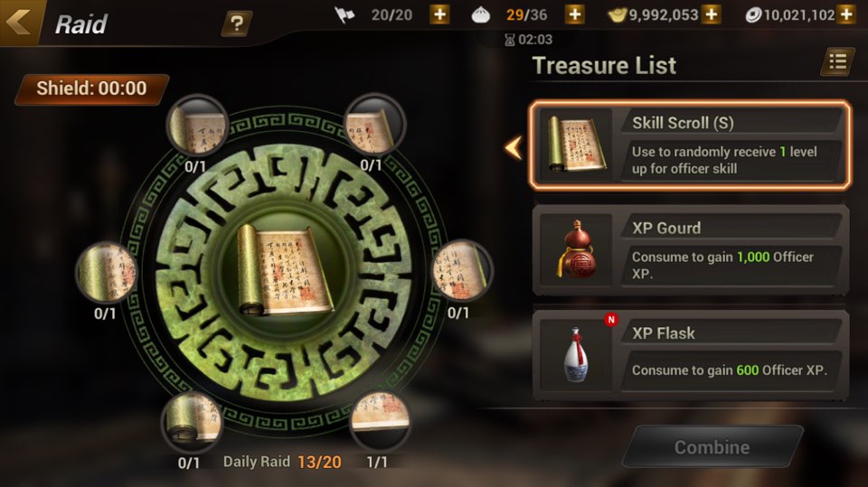Select the top-right scroll fragment slot
The height and width of the screenshot is (487, 868).
pos(374,125)
